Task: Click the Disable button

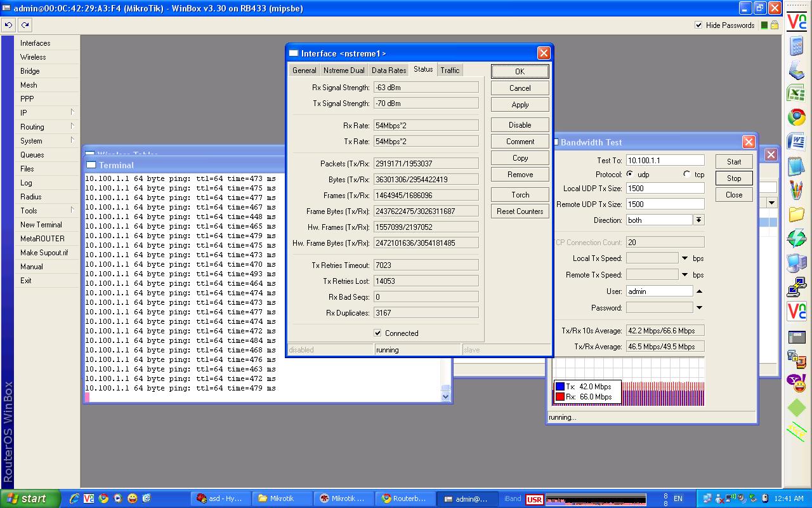Action: 520,125
